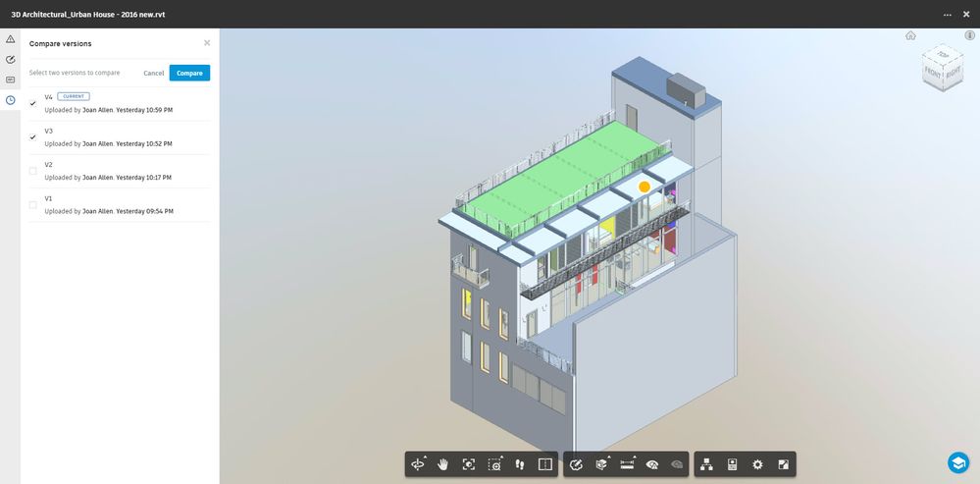Viewport: 980px width, 484px height.
Task: Open the Versions clock sidebar icon
Action: (10, 100)
